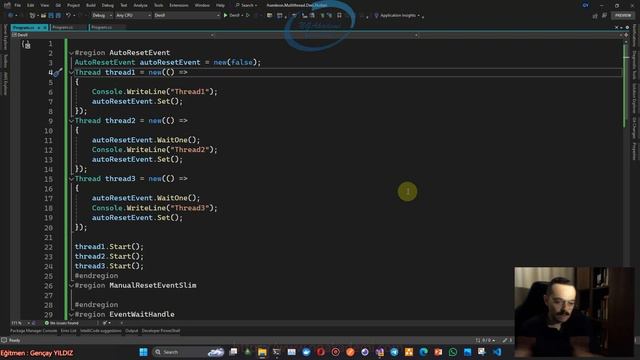Collapse the ManualResetEventSlim region

tap(71, 286)
